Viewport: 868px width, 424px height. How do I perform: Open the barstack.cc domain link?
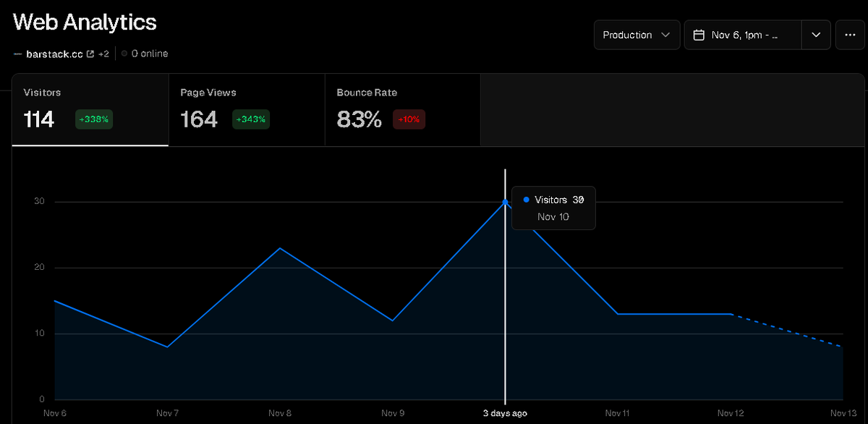pyautogui.click(x=54, y=54)
